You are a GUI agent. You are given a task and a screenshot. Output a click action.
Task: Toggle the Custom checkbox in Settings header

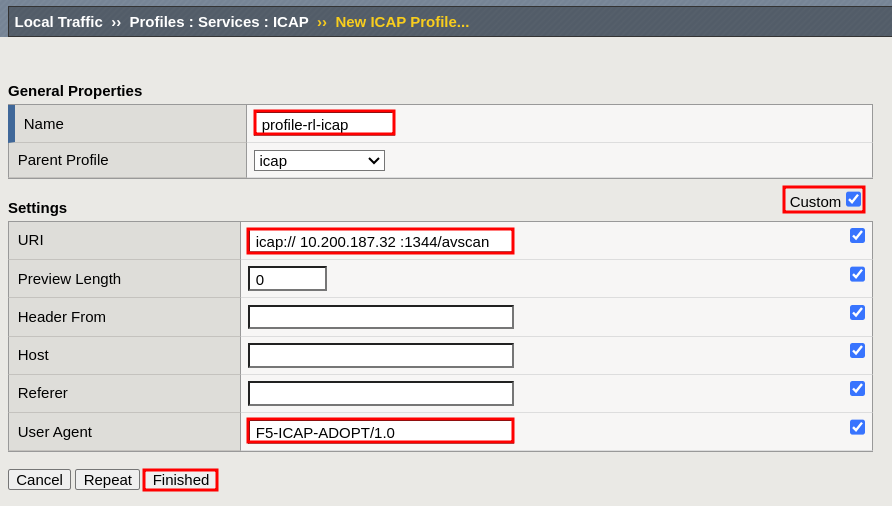click(x=853, y=199)
